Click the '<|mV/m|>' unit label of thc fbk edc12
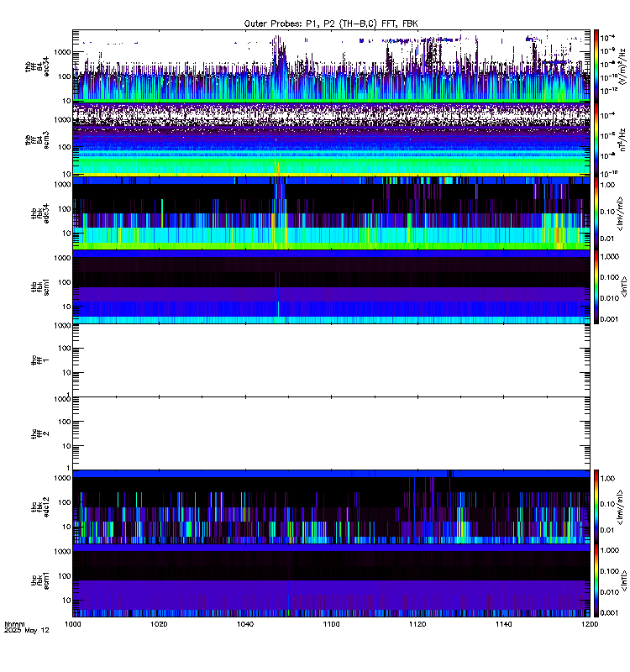 click(x=620, y=507)
